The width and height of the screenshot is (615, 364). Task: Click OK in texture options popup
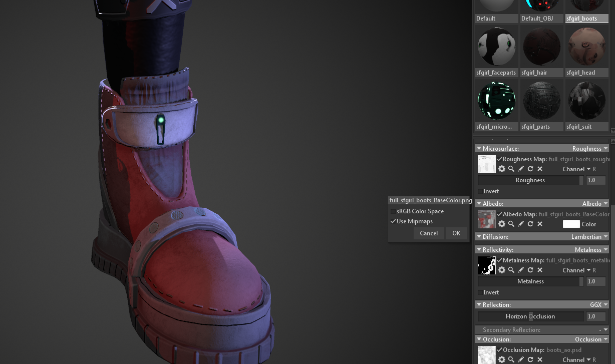[456, 233]
